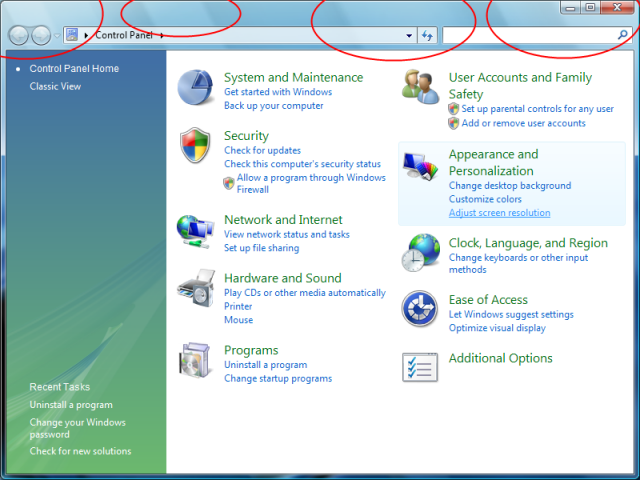Switch to Classic View in sidebar
Image resolution: width=640 pixels, height=480 pixels.
point(55,87)
